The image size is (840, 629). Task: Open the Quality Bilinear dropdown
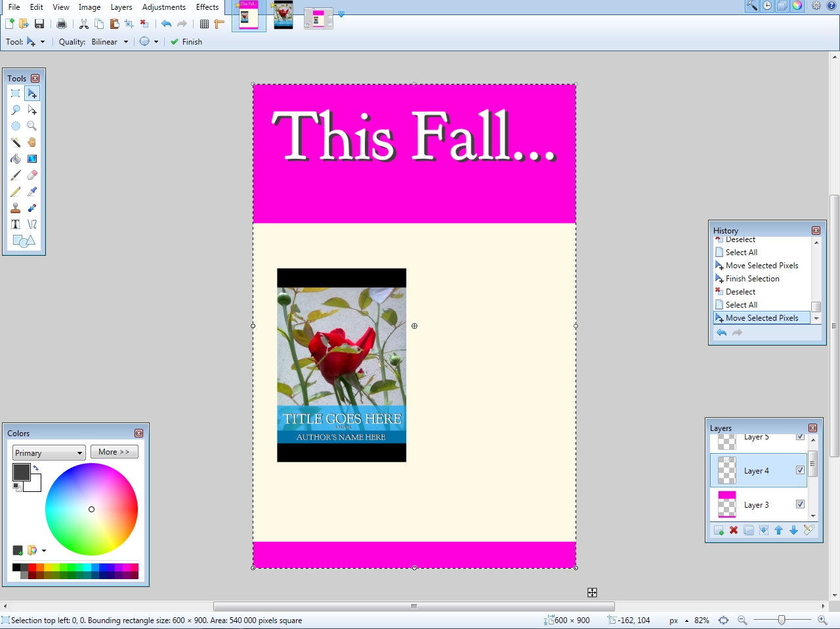coord(110,41)
